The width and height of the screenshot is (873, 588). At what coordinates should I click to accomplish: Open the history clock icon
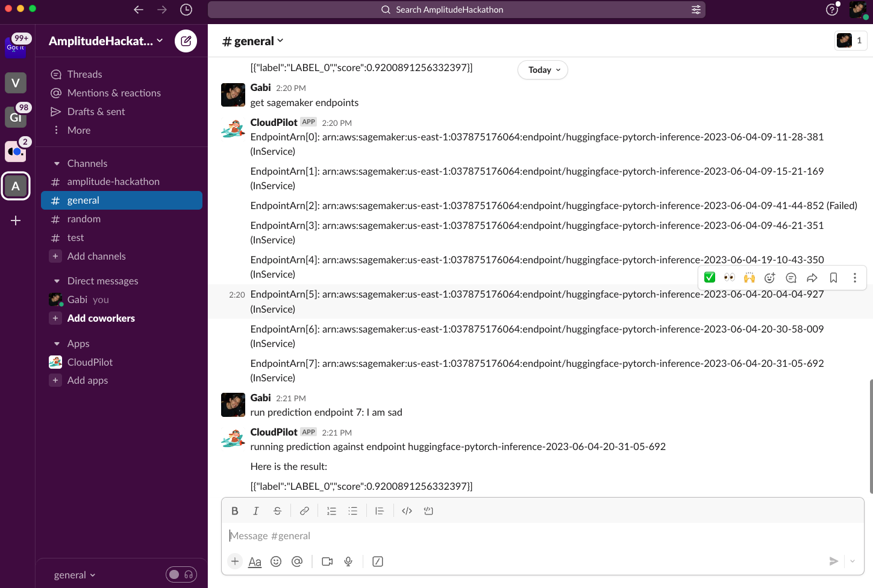click(x=186, y=10)
